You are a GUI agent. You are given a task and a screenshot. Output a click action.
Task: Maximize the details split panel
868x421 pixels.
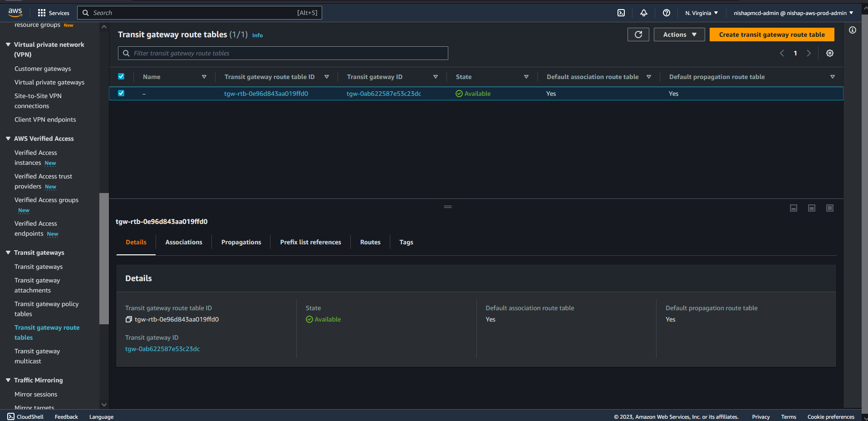point(829,208)
